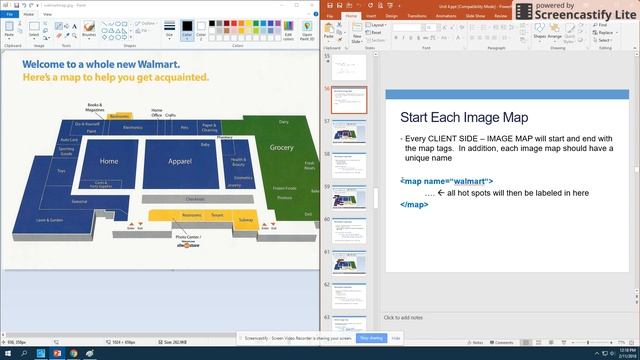
Task: Click the Select rectangle tool in Paint
Action: coord(34,27)
